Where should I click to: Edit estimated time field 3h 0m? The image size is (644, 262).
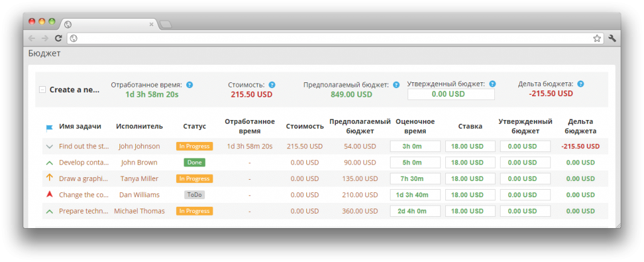tap(415, 146)
